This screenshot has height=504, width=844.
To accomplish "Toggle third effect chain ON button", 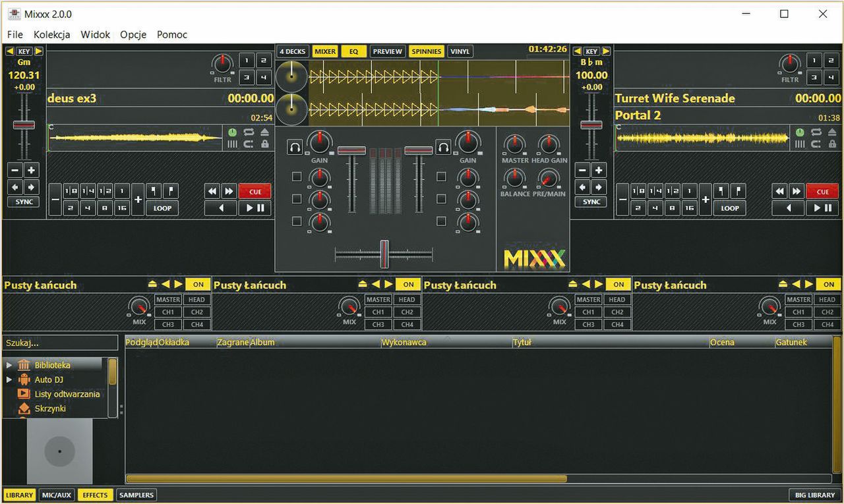I will tap(618, 285).
